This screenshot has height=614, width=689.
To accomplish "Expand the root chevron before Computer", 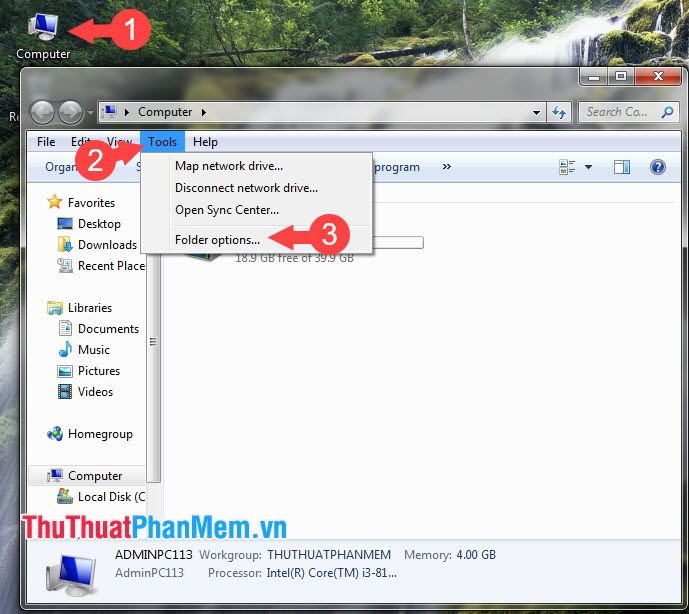I will pos(127,112).
